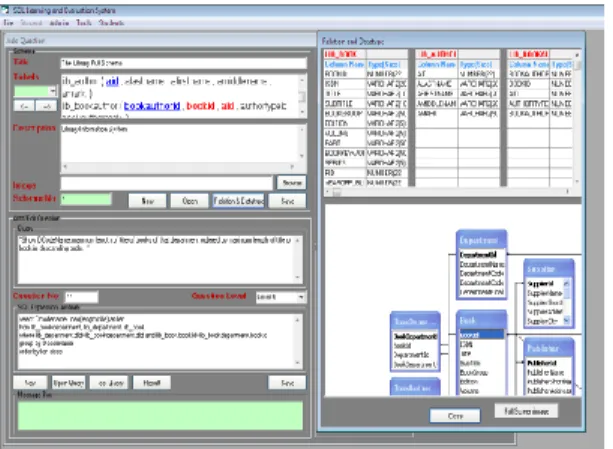Click the Book table title in diagram
The image size is (613, 449).
(468, 321)
